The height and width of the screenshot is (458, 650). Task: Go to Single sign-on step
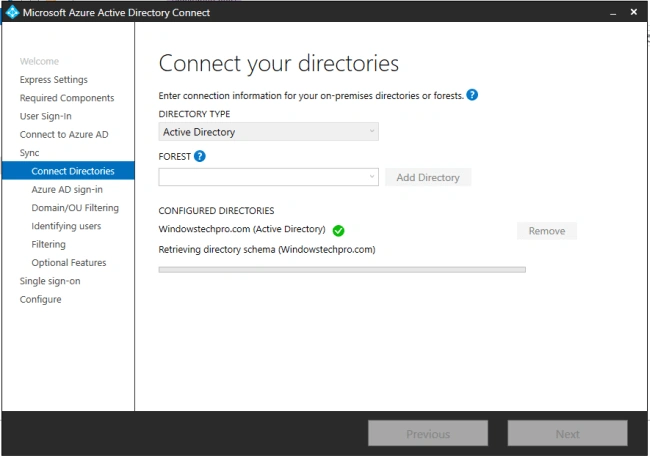tap(50, 281)
